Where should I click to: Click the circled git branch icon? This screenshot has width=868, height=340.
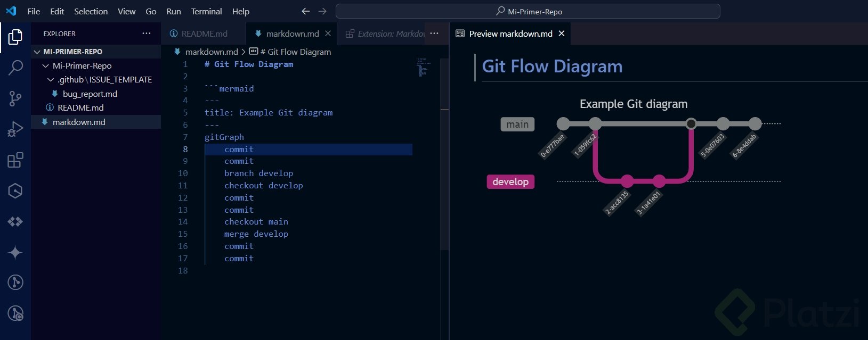coord(15,283)
